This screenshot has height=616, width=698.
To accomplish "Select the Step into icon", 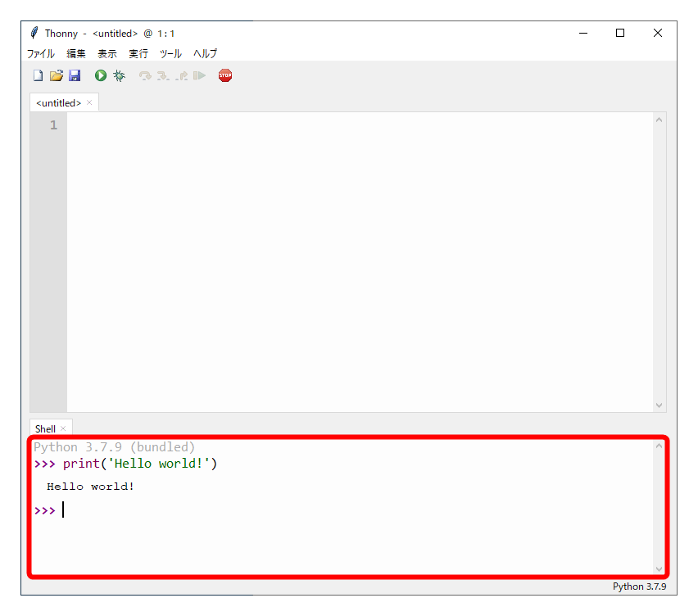I will [163, 75].
